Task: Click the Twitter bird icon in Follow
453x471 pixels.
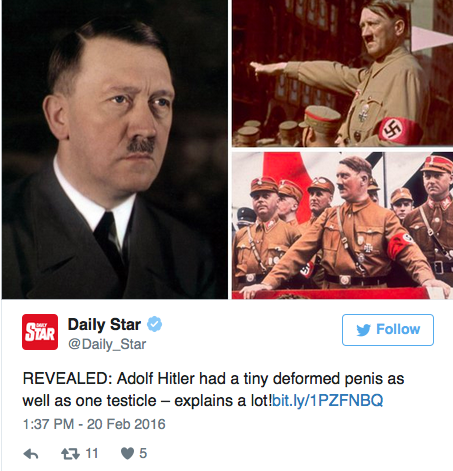Action: coord(363,330)
